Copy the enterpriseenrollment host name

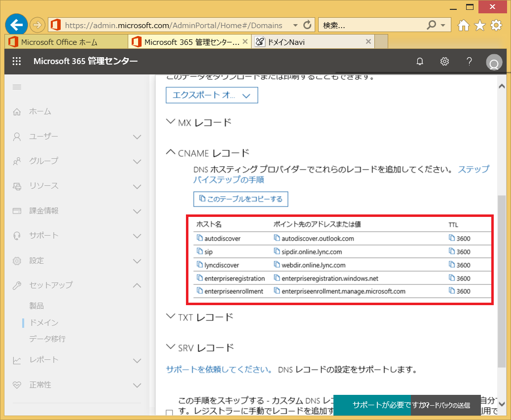(x=199, y=291)
